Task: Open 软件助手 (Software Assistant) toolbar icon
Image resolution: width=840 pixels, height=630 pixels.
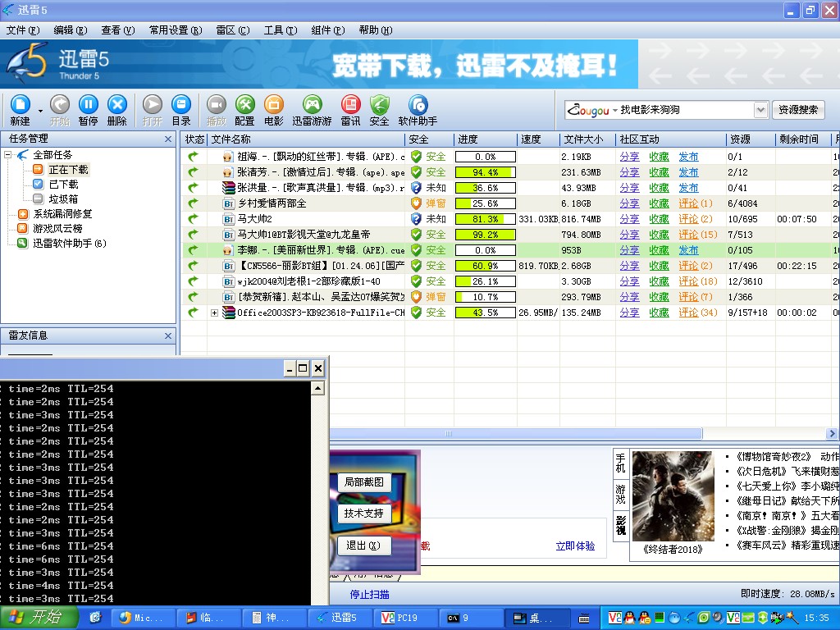Action: (418, 105)
